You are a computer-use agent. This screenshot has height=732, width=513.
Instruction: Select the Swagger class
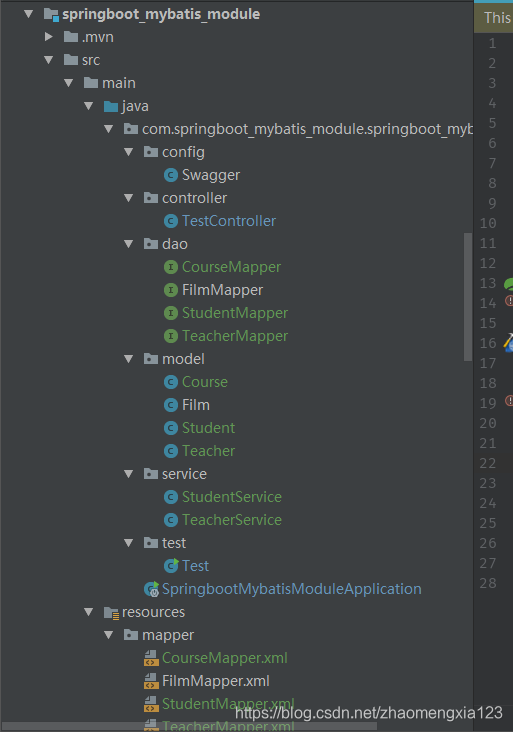[x=211, y=175]
